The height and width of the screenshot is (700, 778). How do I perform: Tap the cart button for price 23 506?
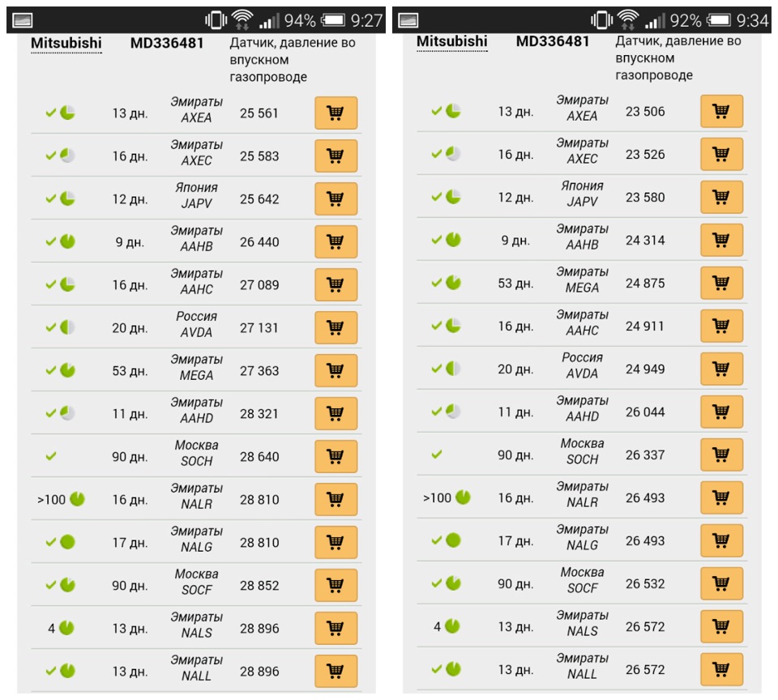click(721, 111)
